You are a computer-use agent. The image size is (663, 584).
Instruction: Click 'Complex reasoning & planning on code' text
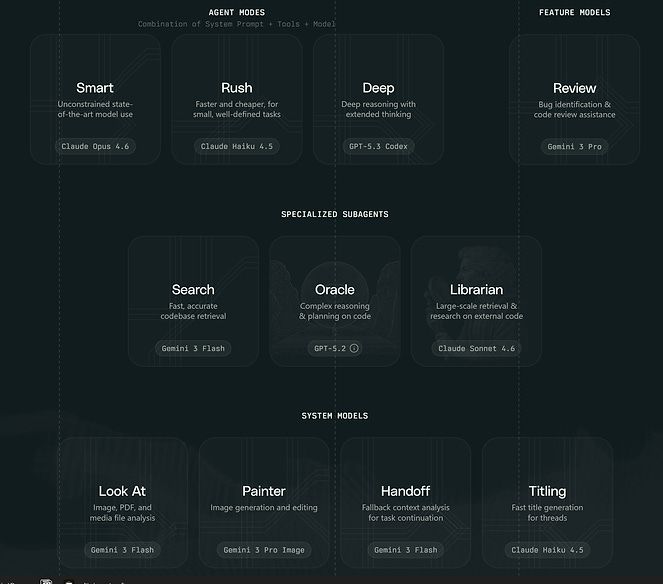(x=335, y=311)
